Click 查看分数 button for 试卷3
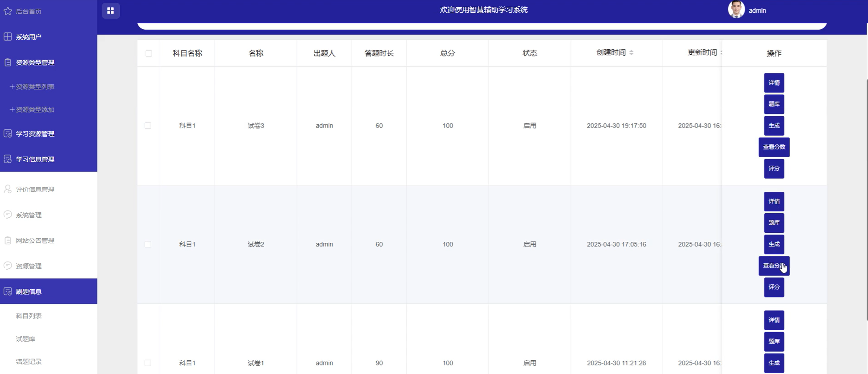This screenshot has width=868, height=374. click(774, 147)
